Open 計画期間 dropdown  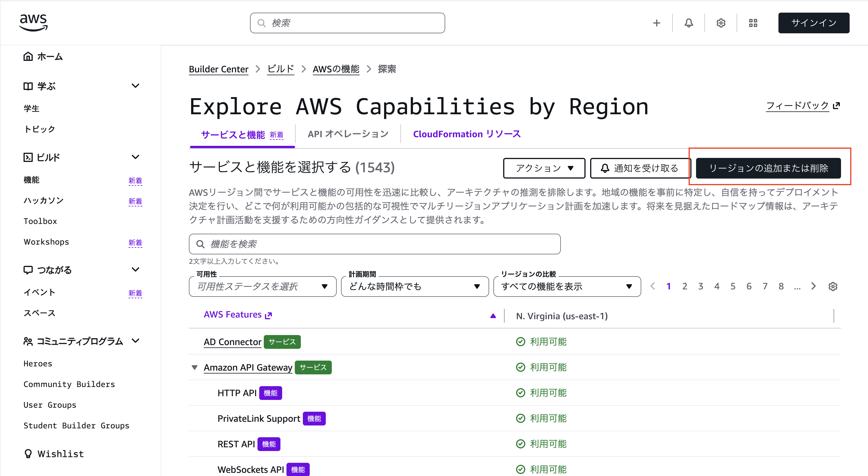click(x=415, y=286)
